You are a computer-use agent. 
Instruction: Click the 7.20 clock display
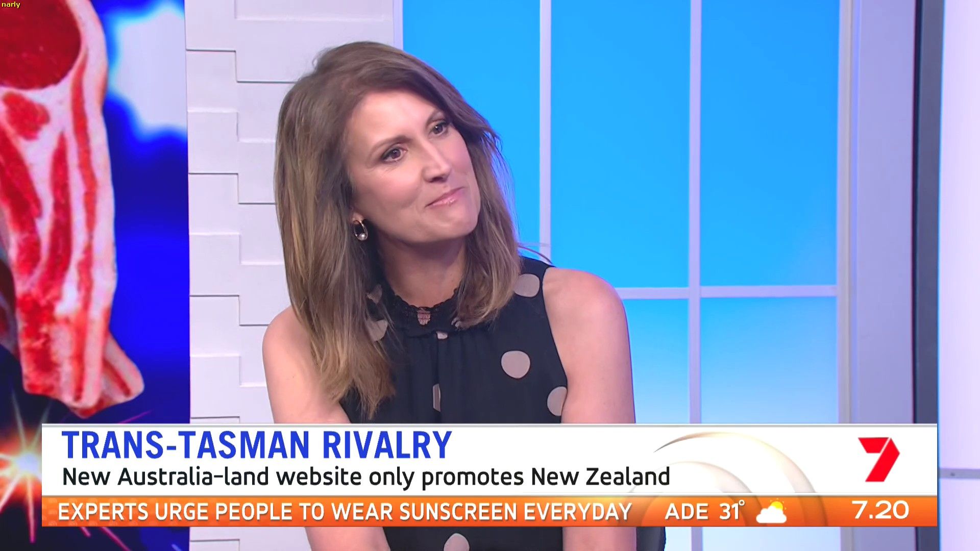(x=880, y=510)
